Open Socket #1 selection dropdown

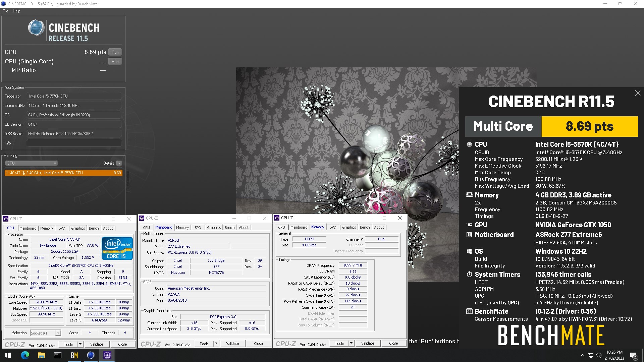click(x=45, y=333)
